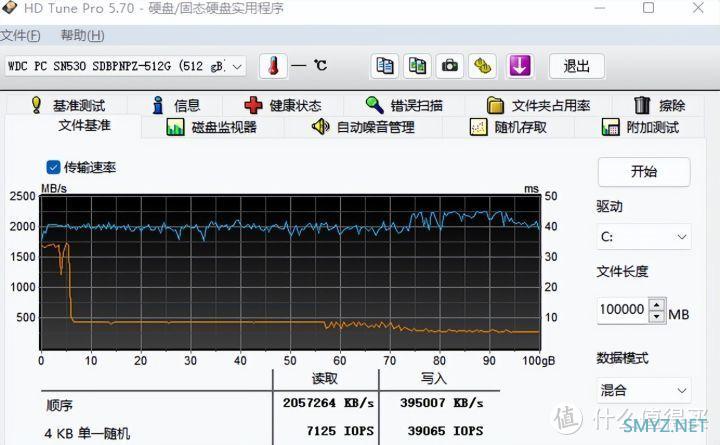Switch to the 错误扫描 error scan tab
Screen dimensions: 720x445
pyautogui.click(x=404, y=105)
